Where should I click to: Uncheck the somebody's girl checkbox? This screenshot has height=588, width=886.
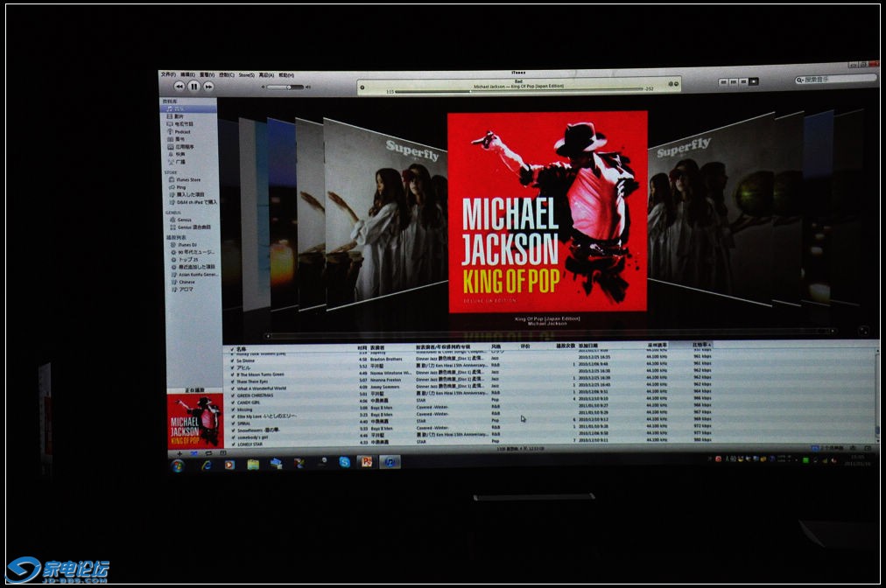click(x=232, y=437)
